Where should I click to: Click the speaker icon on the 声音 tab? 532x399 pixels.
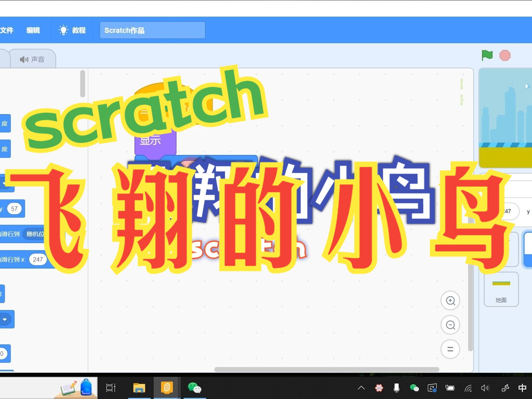click(x=24, y=59)
